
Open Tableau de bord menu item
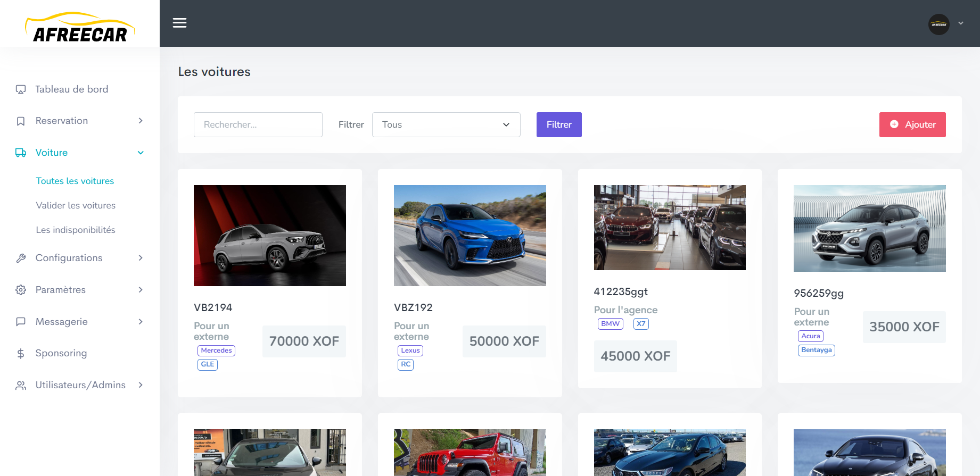(72, 89)
